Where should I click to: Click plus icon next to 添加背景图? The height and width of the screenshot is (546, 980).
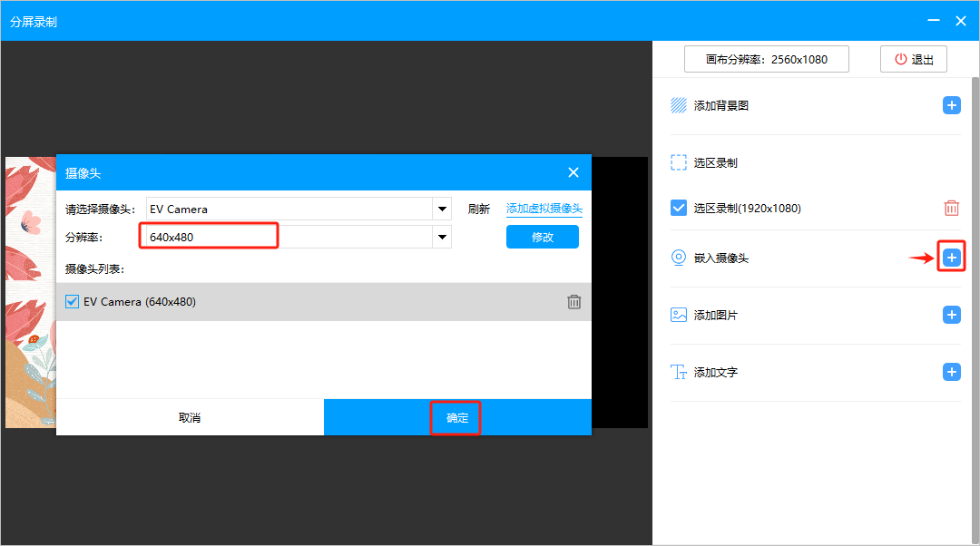coord(951,106)
